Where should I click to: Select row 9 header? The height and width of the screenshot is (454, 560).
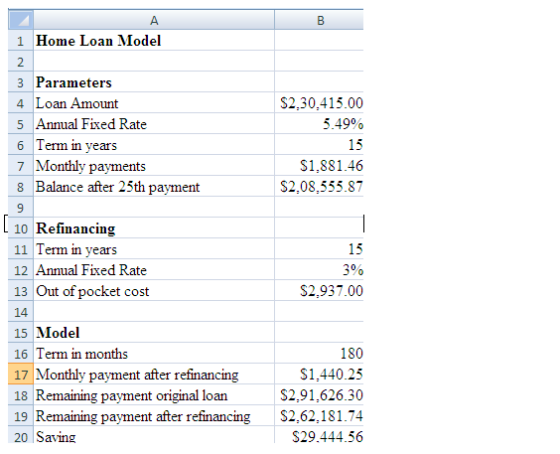pyautogui.click(x=21, y=207)
